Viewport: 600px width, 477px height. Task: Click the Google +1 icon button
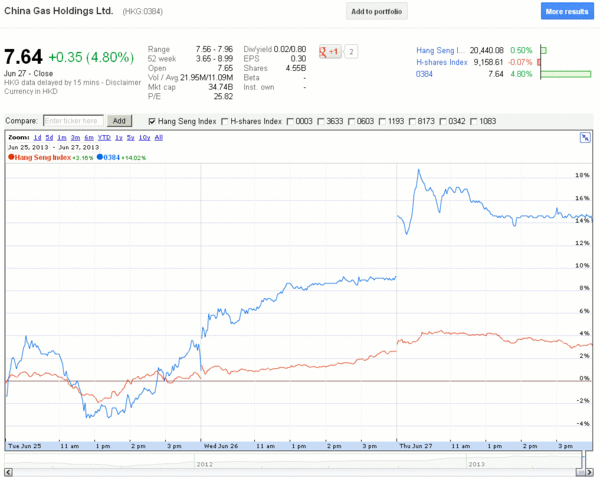pyautogui.click(x=329, y=52)
